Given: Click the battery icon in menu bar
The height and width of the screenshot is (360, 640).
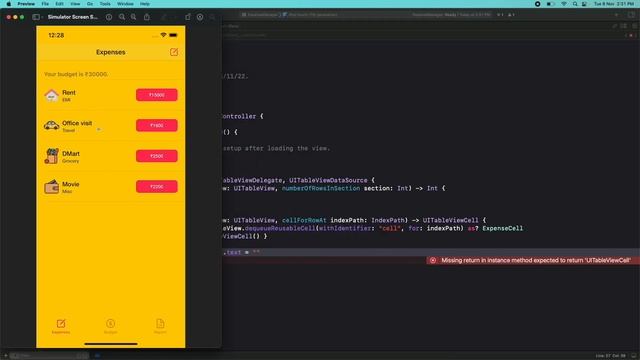Looking at the screenshot, I should tap(551, 4).
